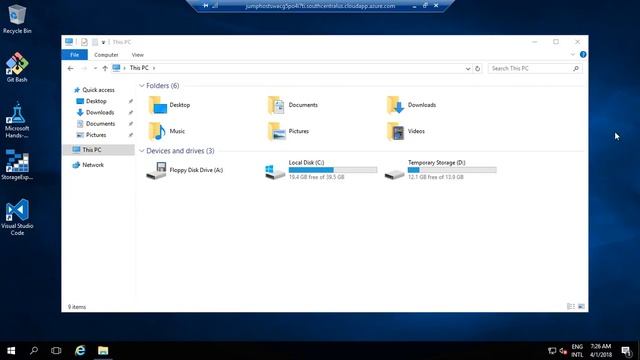Image resolution: width=640 pixels, height=360 pixels.
Task: Open Task View from the taskbar
Action: (56, 351)
